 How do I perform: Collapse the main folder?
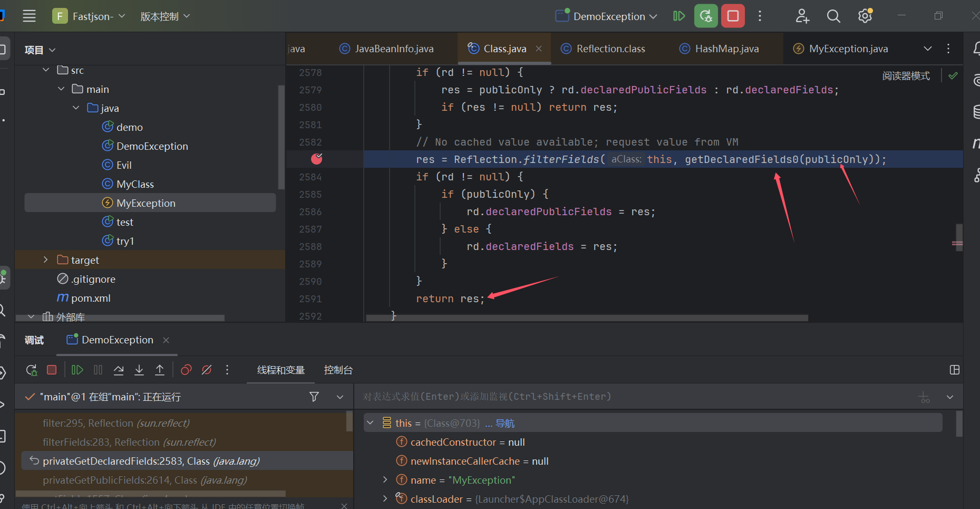61,89
